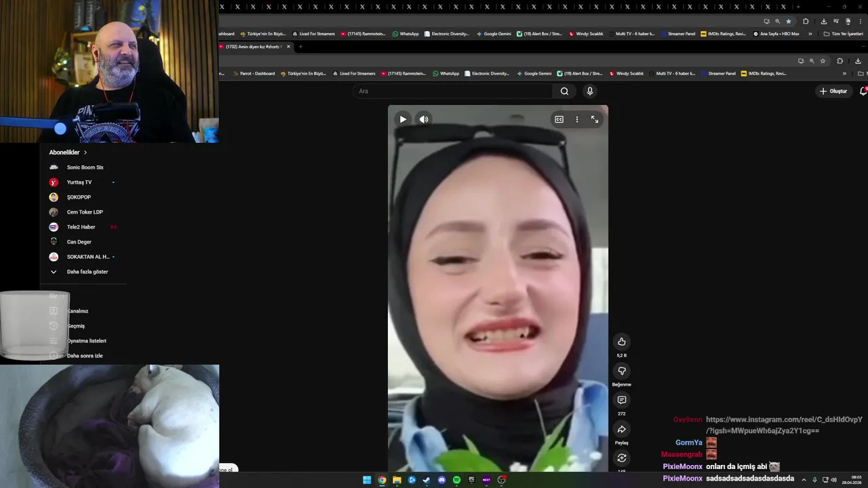Screen dimensions: 868x488
Task: Open the Parrot - Dashboard bookmark
Action: [x=253, y=73]
